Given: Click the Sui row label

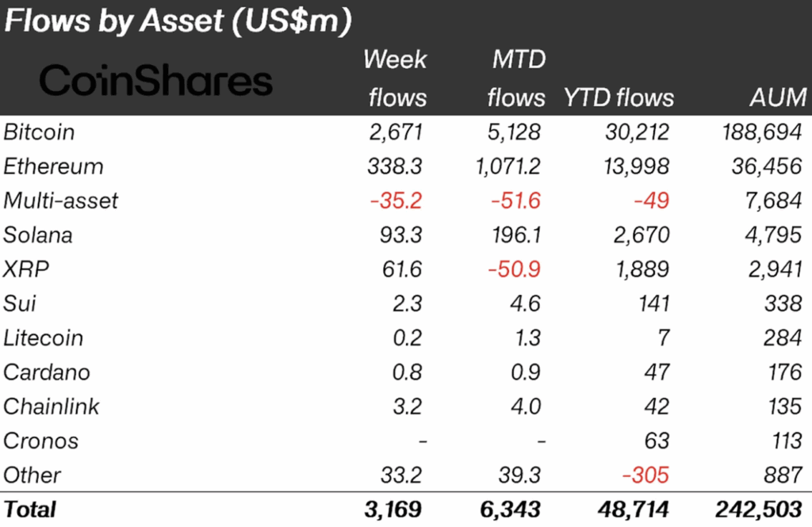Looking at the screenshot, I should pos(20,304).
